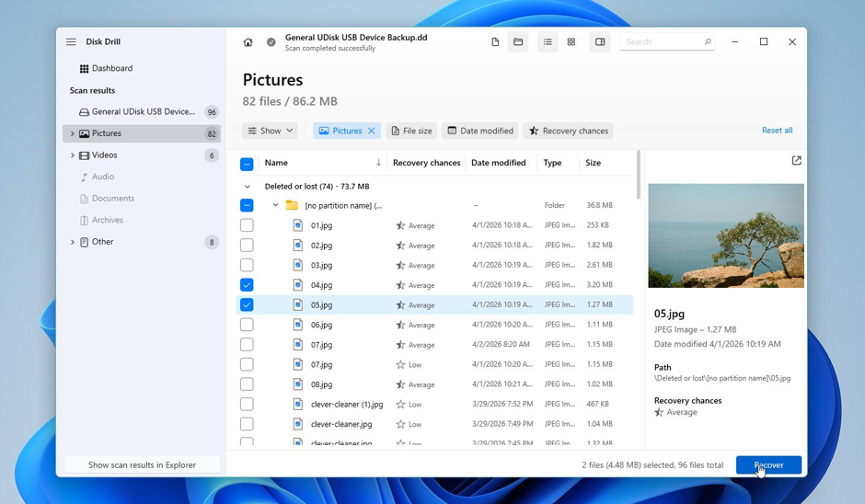Click Reset all link
This screenshot has width=865, height=504.
777,131
